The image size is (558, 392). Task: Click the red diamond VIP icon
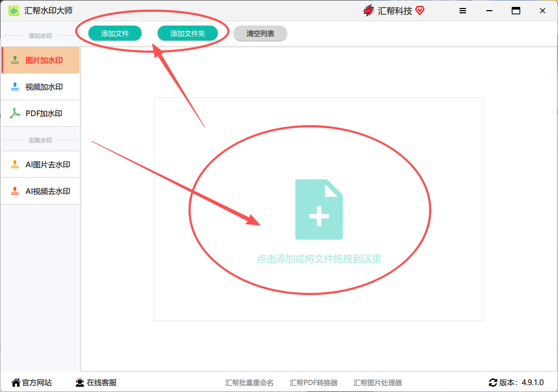pyautogui.click(x=420, y=11)
